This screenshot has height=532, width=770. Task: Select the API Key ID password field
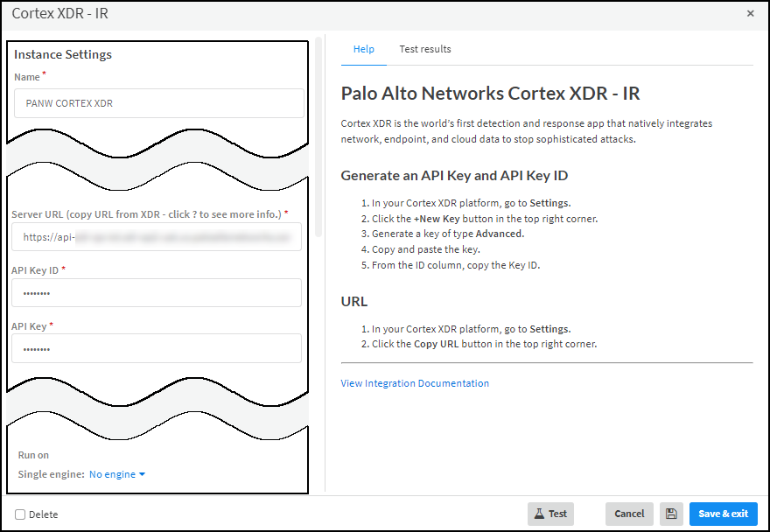tap(156, 293)
